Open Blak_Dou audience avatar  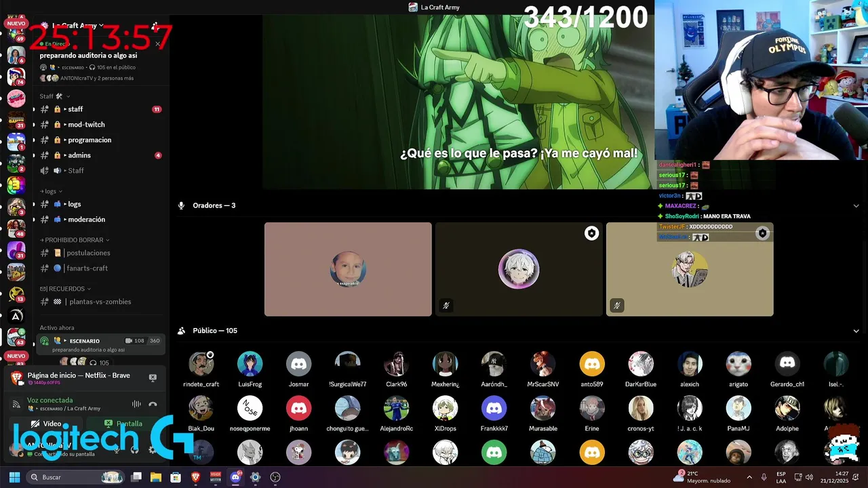coord(201,409)
